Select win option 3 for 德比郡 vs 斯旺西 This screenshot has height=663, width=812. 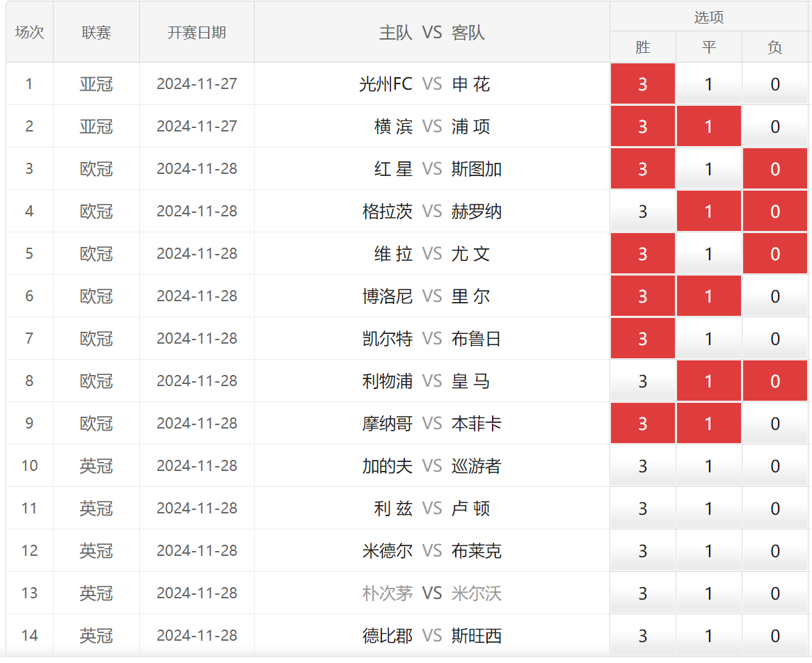pos(643,636)
